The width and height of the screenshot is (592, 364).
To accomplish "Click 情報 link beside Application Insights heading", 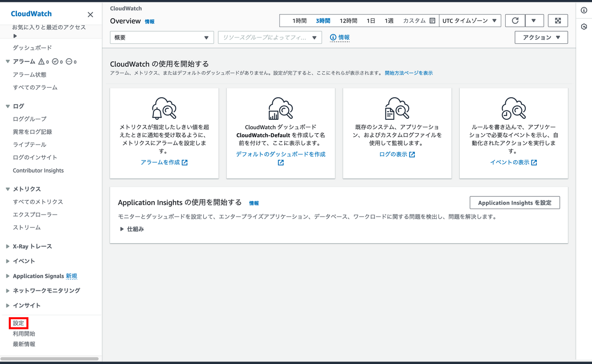I will [x=254, y=203].
